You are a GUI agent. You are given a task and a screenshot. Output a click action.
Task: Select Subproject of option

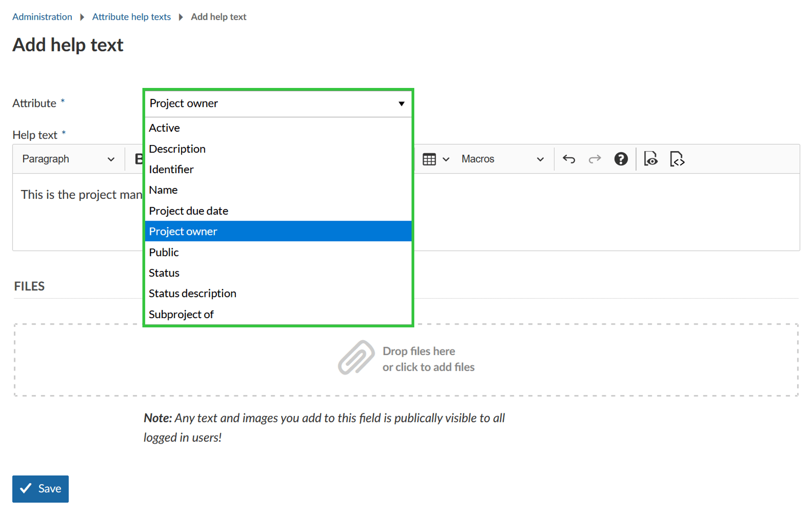[x=181, y=314]
